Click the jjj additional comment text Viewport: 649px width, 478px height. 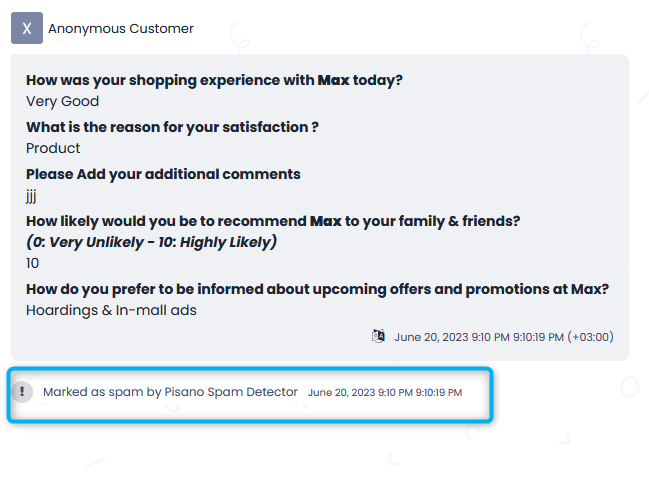pyautogui.click(x=31, y=196)
